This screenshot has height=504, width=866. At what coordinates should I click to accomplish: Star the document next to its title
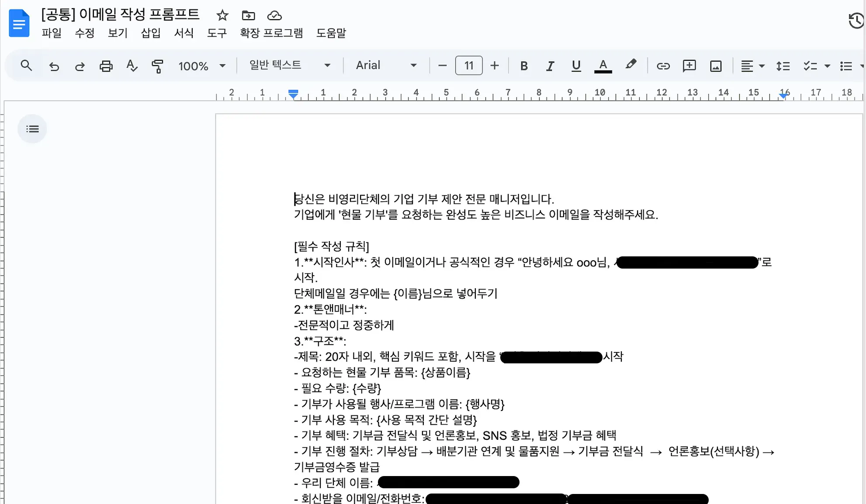pyautogui.click(x=222, y=15)
